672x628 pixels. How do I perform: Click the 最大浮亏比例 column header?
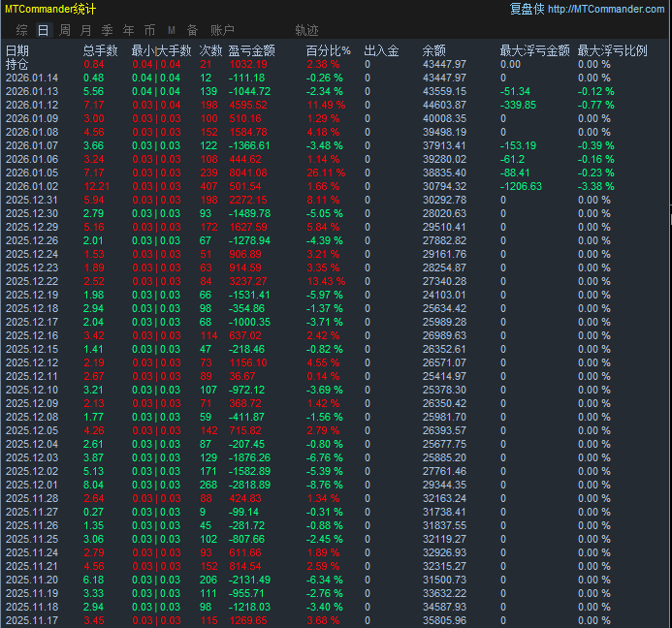click(x=613, y=50)
